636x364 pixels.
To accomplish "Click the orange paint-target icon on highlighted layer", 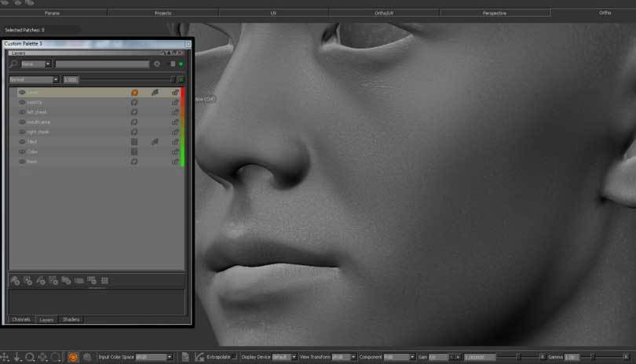I will coord(134,93).
